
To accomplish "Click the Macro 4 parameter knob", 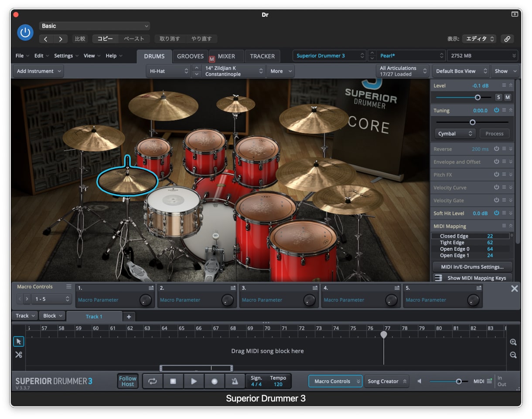I will pos(391,300).
